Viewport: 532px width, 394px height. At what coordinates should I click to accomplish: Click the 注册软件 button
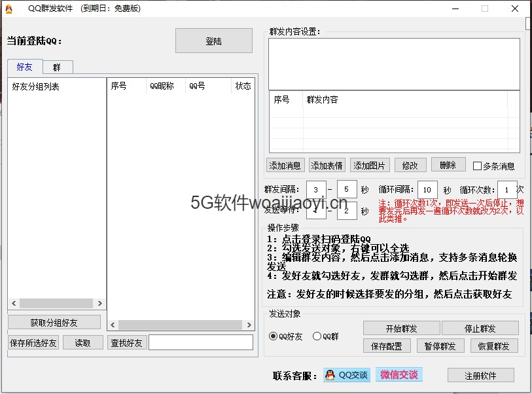pyautogui.click(x=481, y=375)
